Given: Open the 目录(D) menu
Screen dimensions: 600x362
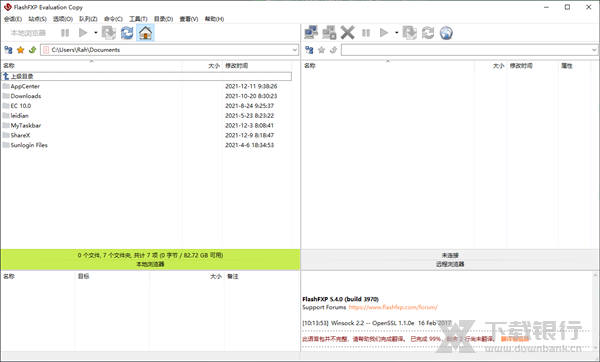Looking at the screenshot, I should click(x=163, y=19).
